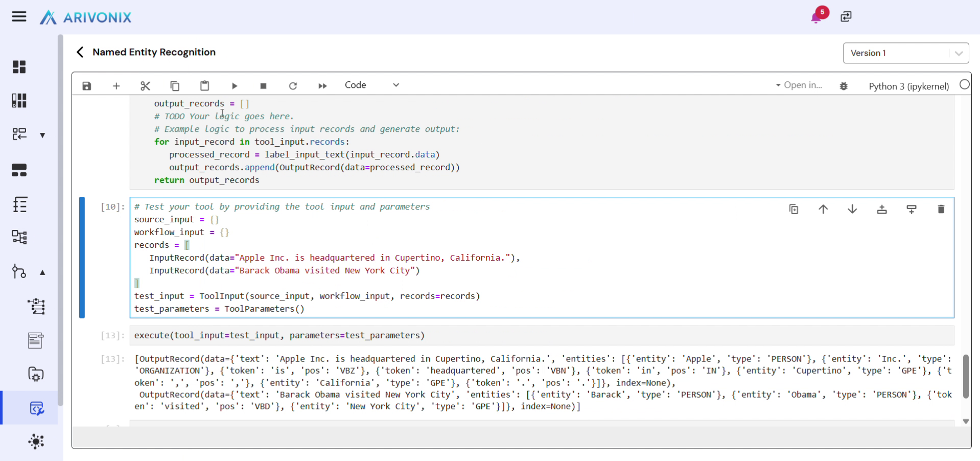Run the selected cell

235,86
